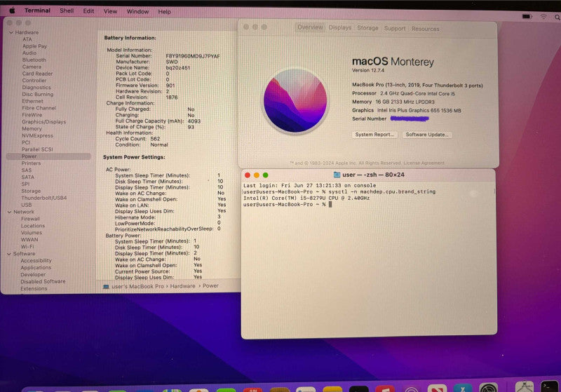Select Controller in the sidebar
Image resolution: width=561 pixels, height=392 pixels.
pyautogui.click(x=34, y=81)
